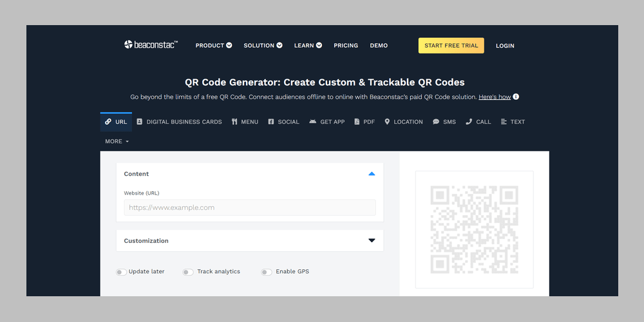This screenshot has height=322, width=644.
Task: Open the Demo page link
Action: click(x=379, y=46)
